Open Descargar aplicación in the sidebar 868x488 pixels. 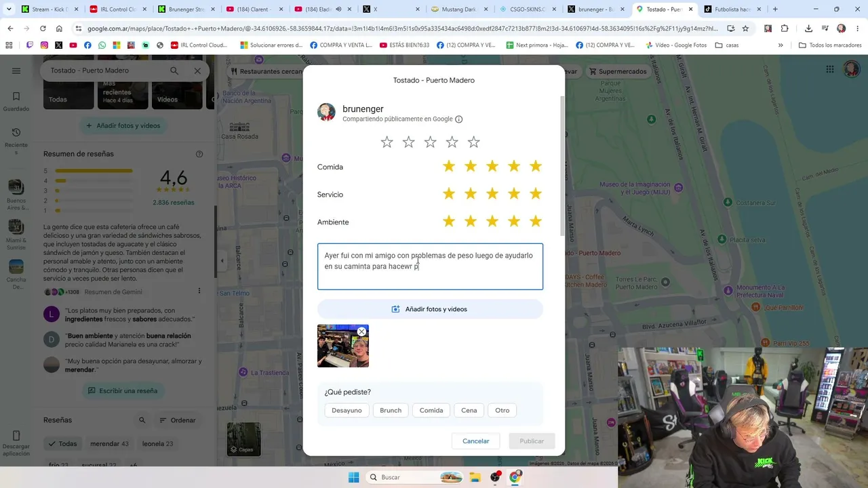coord(16,443)
